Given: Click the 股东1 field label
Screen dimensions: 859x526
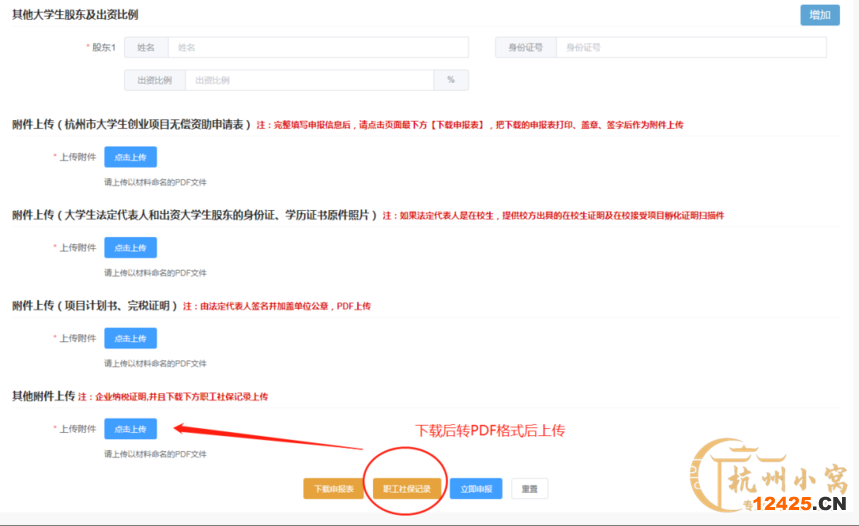Looking at the screenshot, I should (x=103, y=48).
